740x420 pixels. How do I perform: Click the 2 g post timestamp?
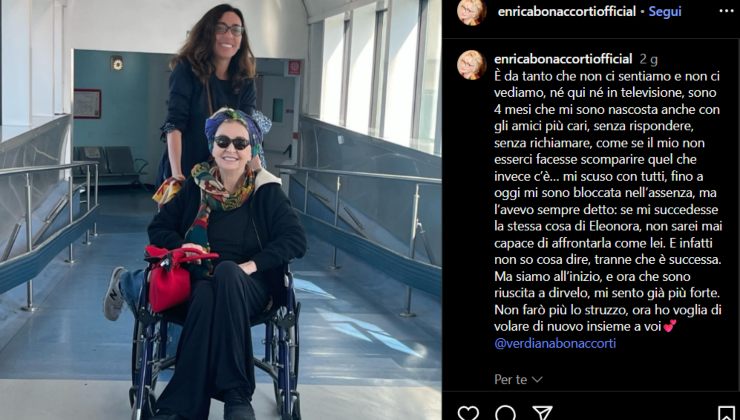tap(648, 59)
